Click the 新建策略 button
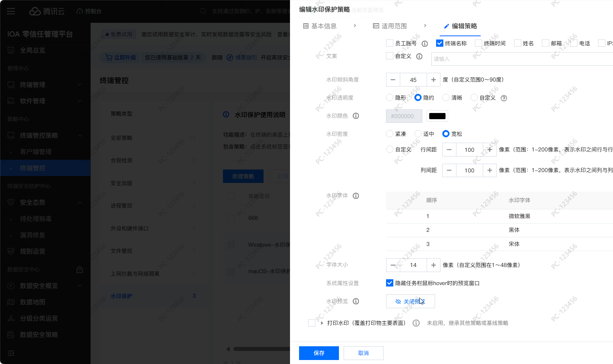The height and width of the screenshot is (364, 613). tap(243, 176)
